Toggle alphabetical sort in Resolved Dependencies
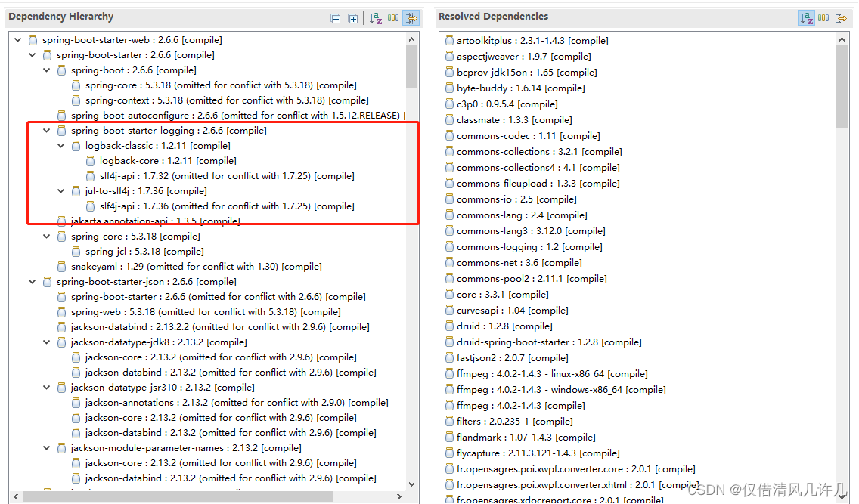 pos(806,18)
